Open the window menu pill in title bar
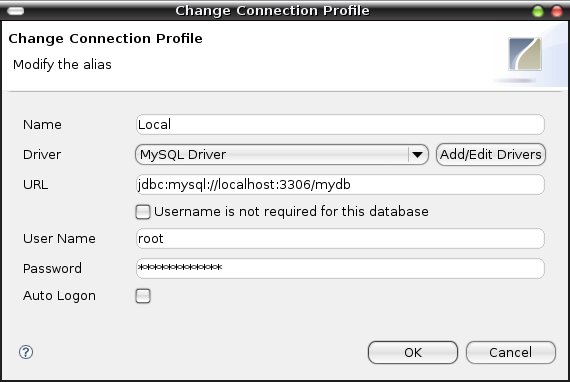 point(15,11)
